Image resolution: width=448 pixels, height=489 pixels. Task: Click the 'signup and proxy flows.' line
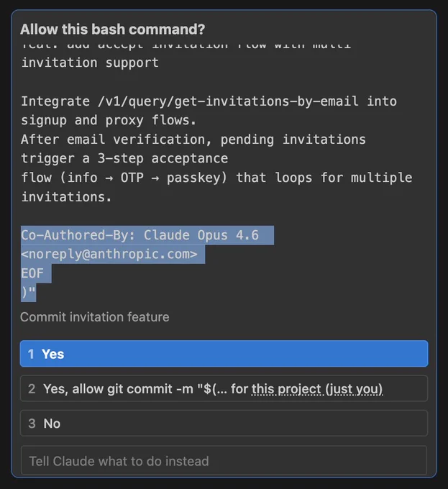[x=109, y=120]
